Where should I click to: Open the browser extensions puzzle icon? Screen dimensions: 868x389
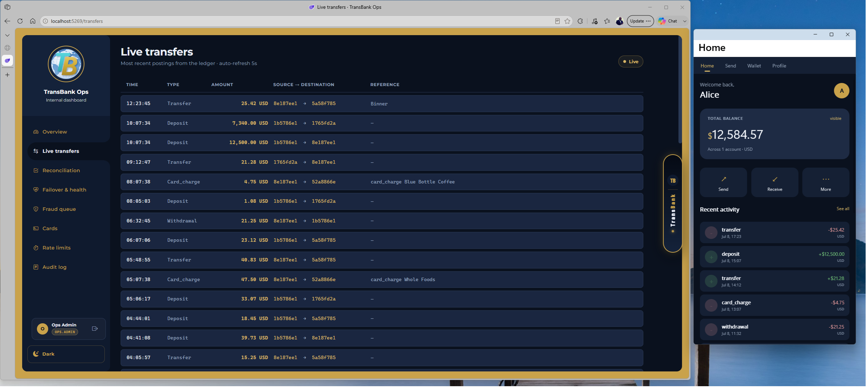coord(580,21)
